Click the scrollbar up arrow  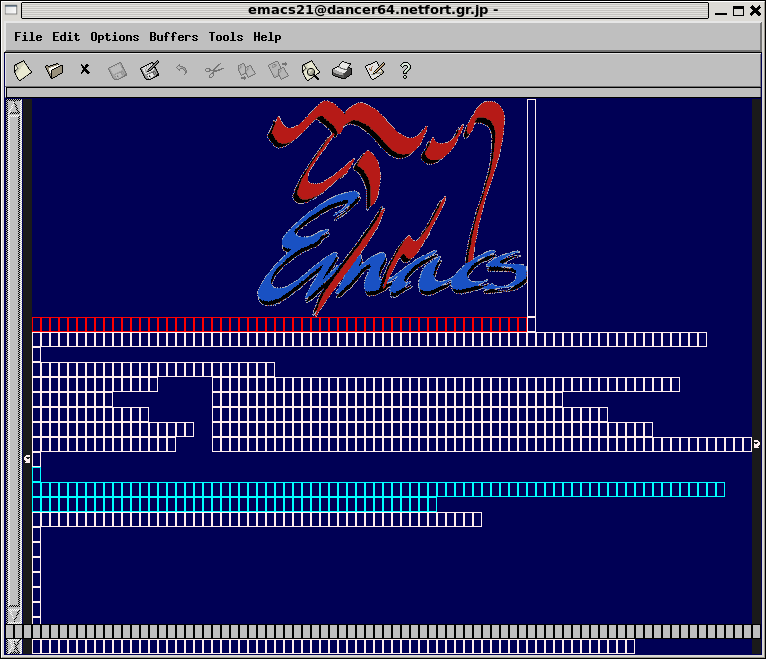coord(14,107)
